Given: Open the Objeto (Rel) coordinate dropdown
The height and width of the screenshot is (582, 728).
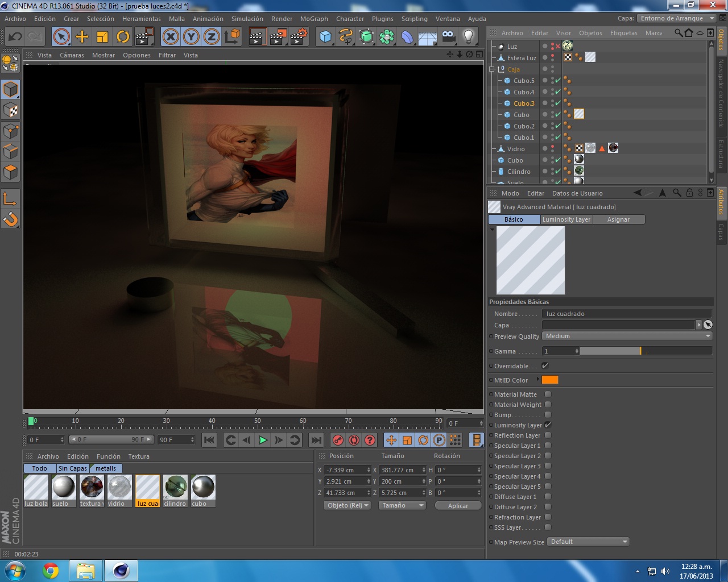Looking at the screenshot, I should coord(348,505).
